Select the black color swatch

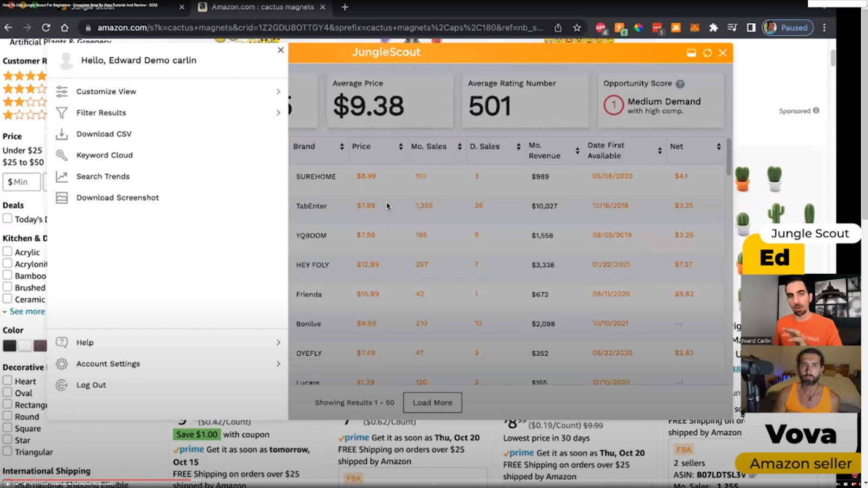[10, 345]
